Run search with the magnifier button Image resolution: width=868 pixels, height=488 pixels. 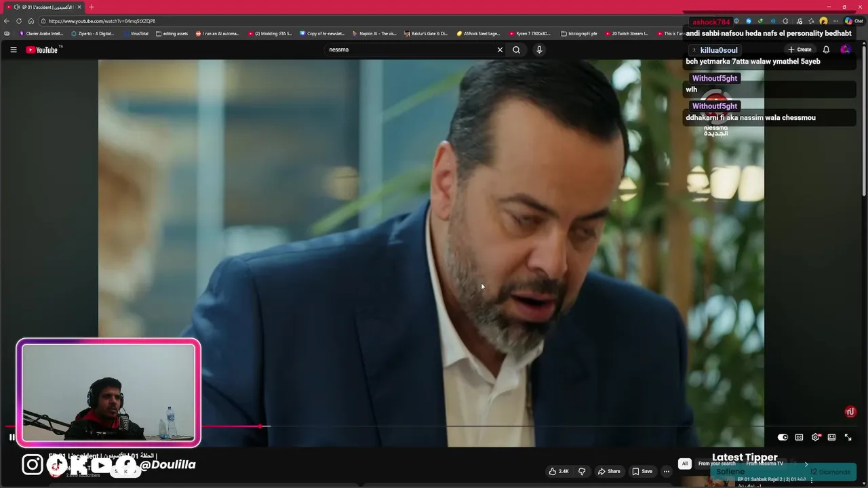(516, 49)
